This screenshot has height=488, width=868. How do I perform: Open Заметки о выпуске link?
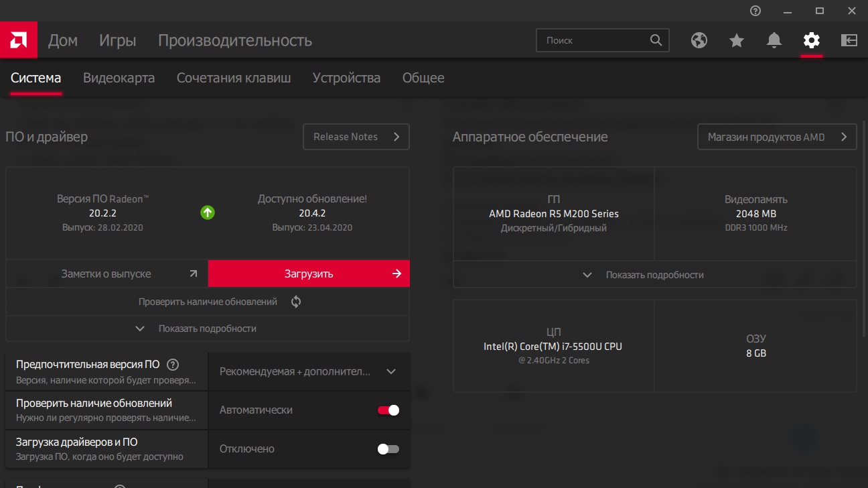pos(107,273)
